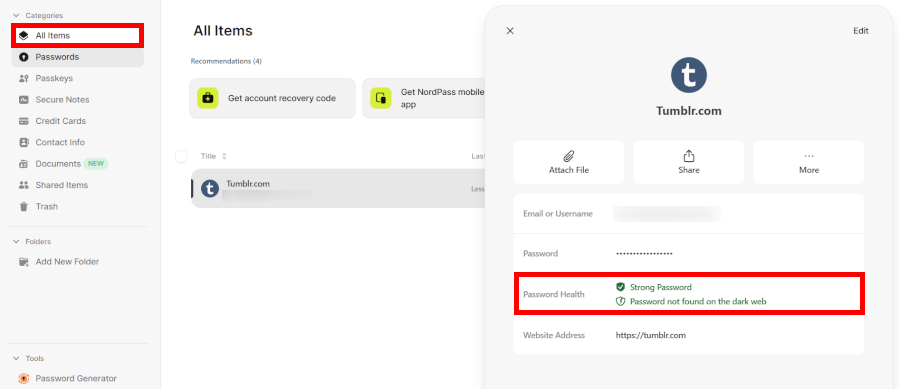Click the Documents briefcase icon
This screenshot has height=389, width=900.
[x=24, y=164]
